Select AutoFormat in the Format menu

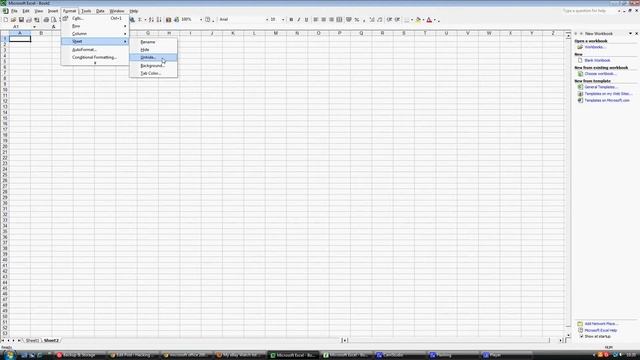click(95, 50)
